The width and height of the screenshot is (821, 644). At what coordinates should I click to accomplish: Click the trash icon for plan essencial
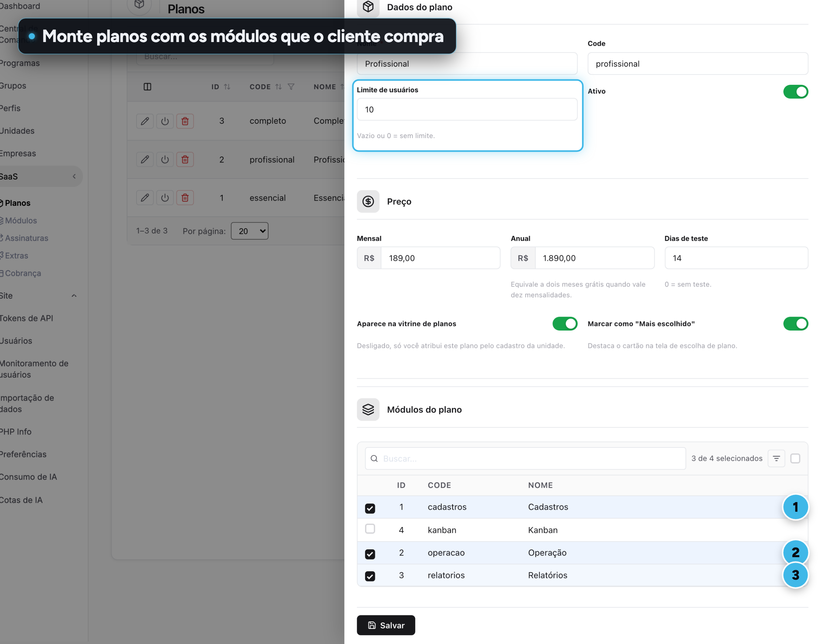[185, 198]
